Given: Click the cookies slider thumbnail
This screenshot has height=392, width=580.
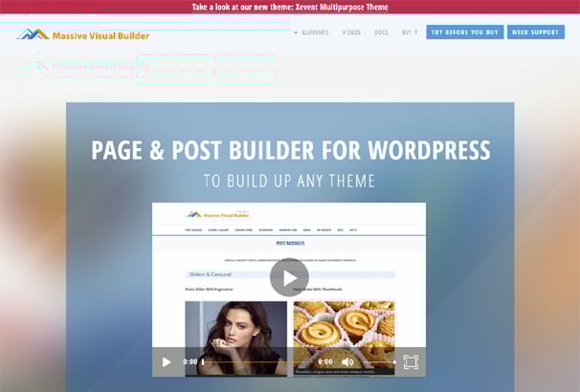Looking at the screenshot, I should click(344, 338).
